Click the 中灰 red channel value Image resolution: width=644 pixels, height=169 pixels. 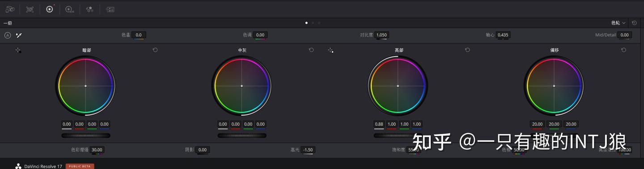235,124
